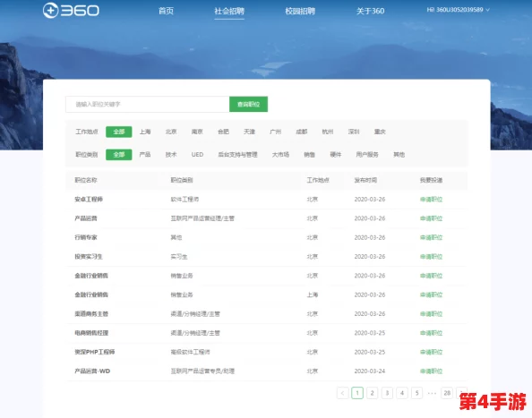Open the 金融行业销售 posting located in 北京
532x418 pixels.
click(91, 276)
